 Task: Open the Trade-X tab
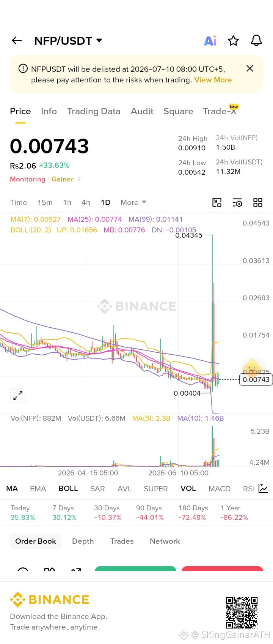[x=220, y=111]
